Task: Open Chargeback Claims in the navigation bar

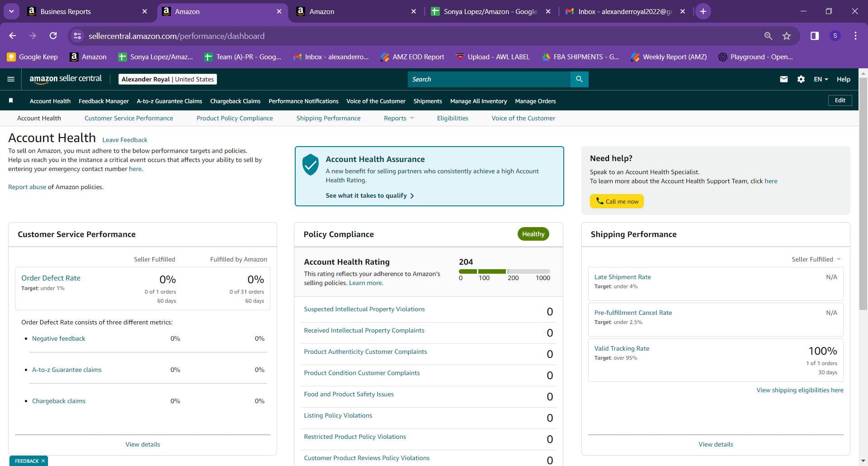Action: coord(236,101)
